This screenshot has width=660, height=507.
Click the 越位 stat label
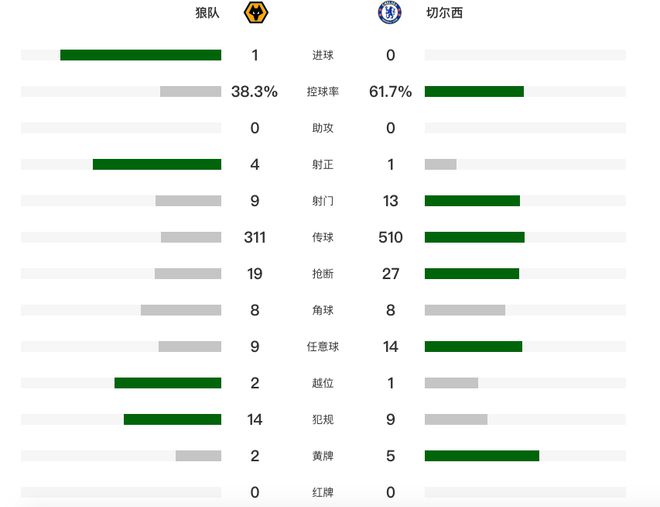[323, 383]
